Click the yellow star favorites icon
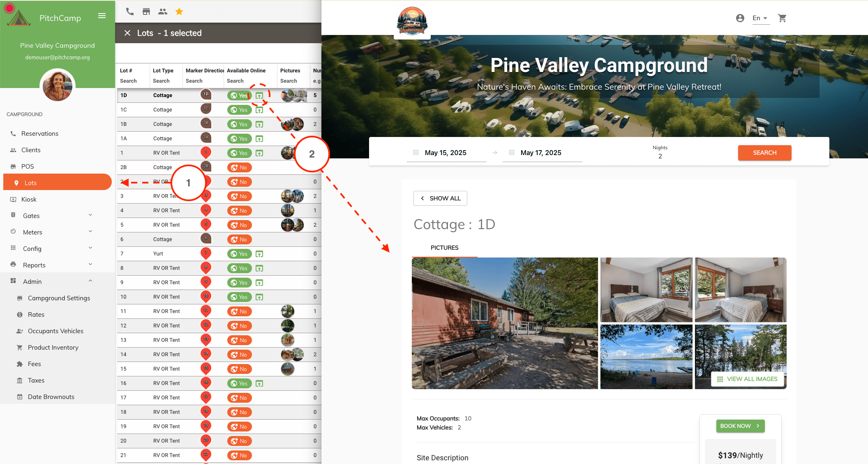 179,12
